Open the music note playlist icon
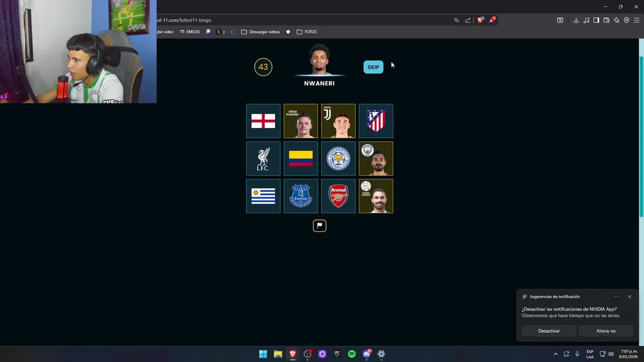 point(586,20)
